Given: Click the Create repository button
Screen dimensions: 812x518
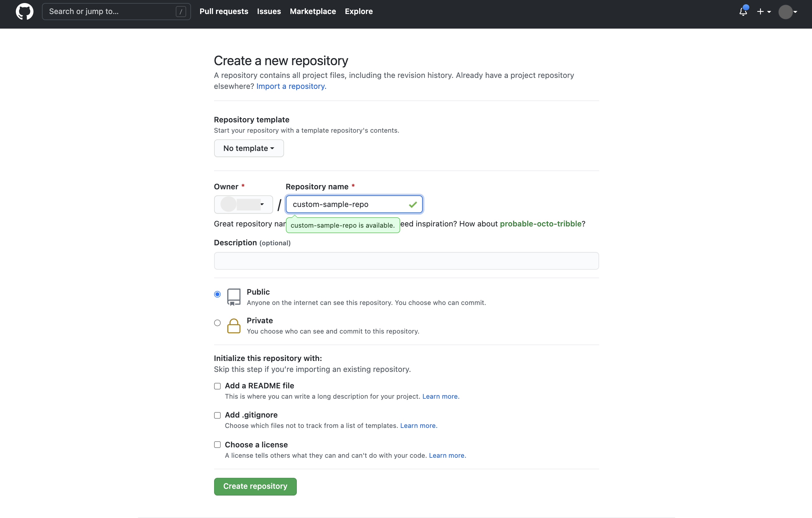Looking at the screenshot, I should coord(255,486).
